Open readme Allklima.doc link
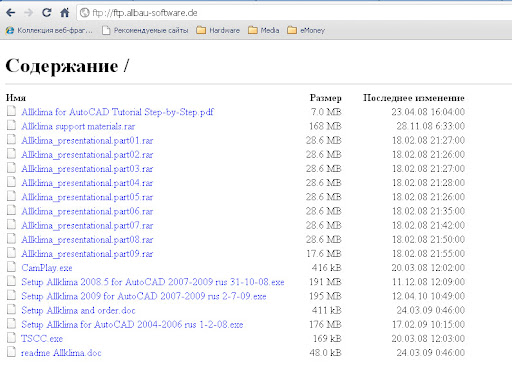The width and height of the screenshot is (512, 367). coord(61,353)
